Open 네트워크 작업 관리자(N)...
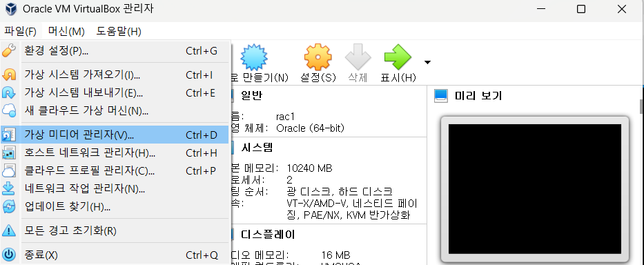 click(115, 188)
